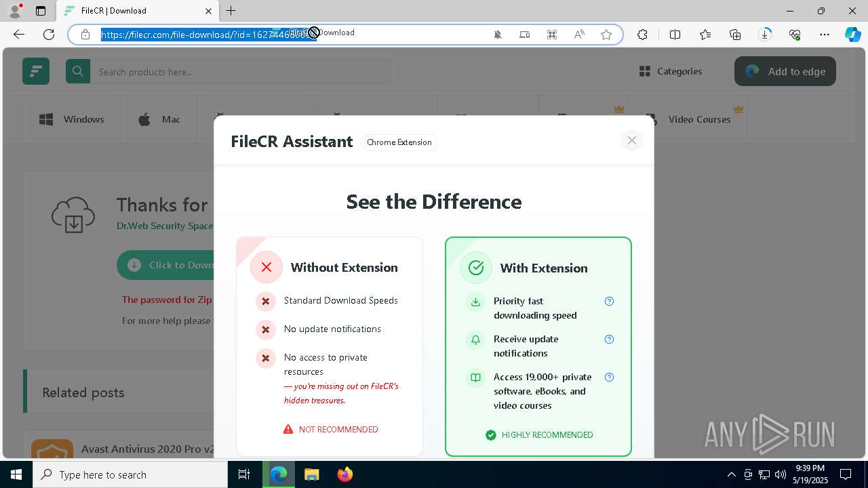
Task: Open Split screen button
Action: click(675, 35)
